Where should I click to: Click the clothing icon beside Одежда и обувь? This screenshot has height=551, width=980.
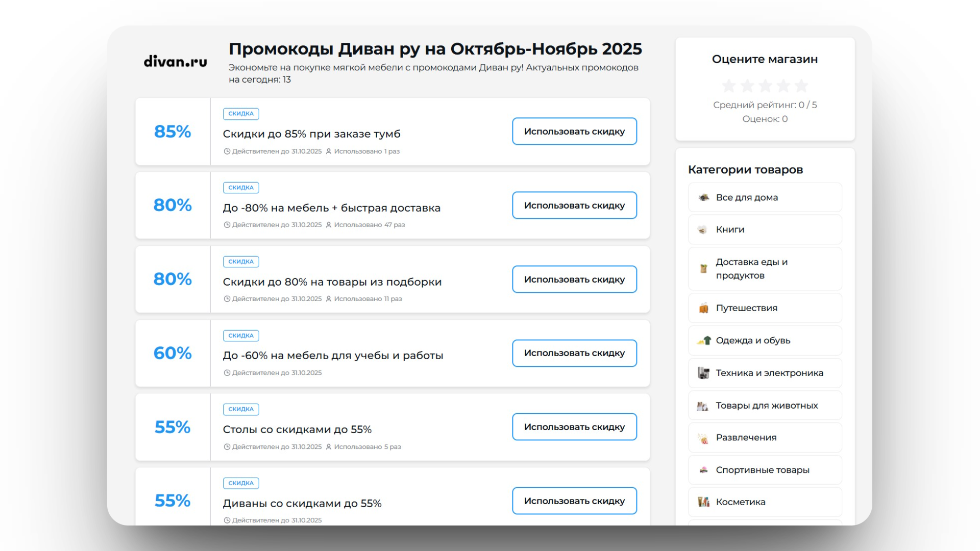point(704,340)
